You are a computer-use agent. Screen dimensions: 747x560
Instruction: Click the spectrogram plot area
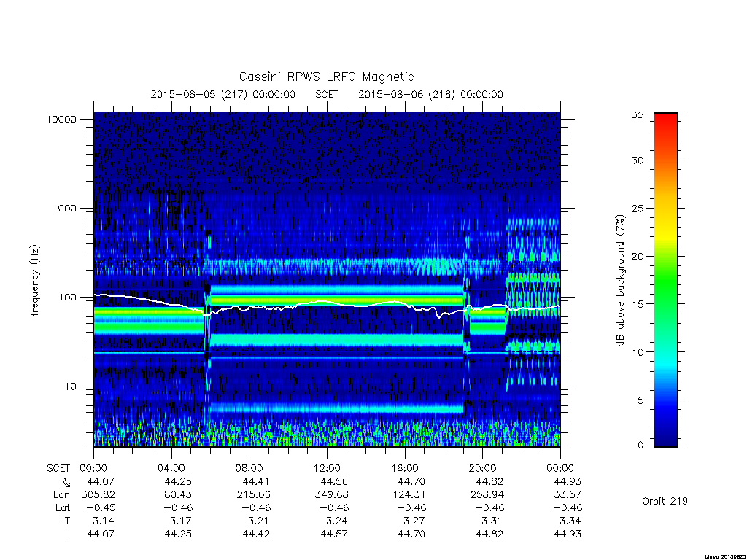327,279
